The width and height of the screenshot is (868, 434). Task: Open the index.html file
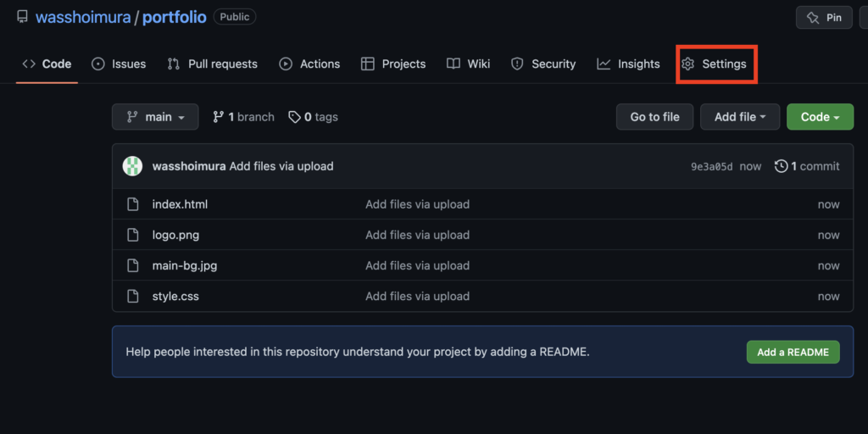coord(180,204)
